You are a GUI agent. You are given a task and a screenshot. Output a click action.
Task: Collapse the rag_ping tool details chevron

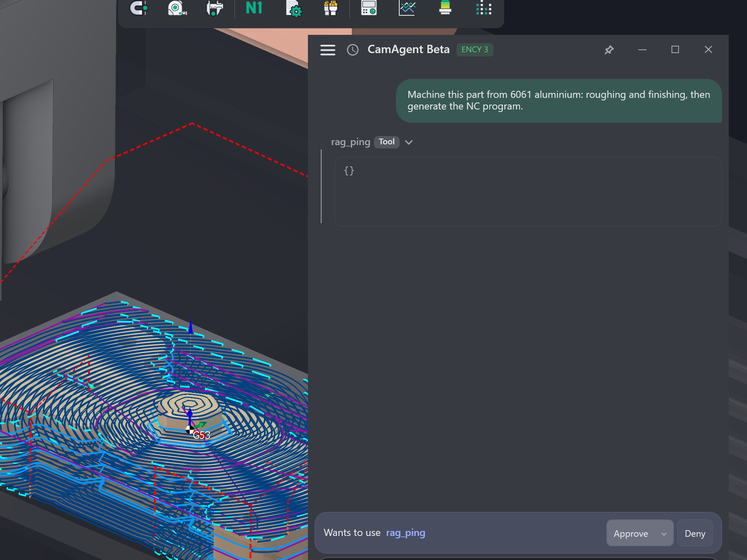pos(409,142)
